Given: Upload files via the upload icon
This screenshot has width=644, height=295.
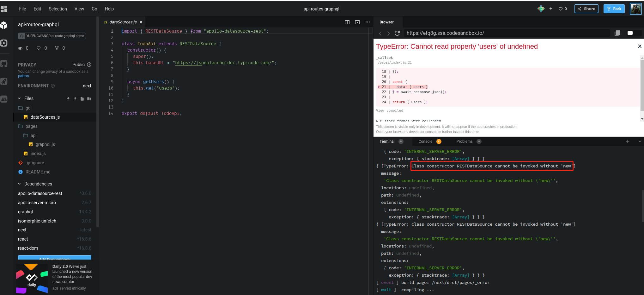Looking at the screenshot, I should coord(75,99).
